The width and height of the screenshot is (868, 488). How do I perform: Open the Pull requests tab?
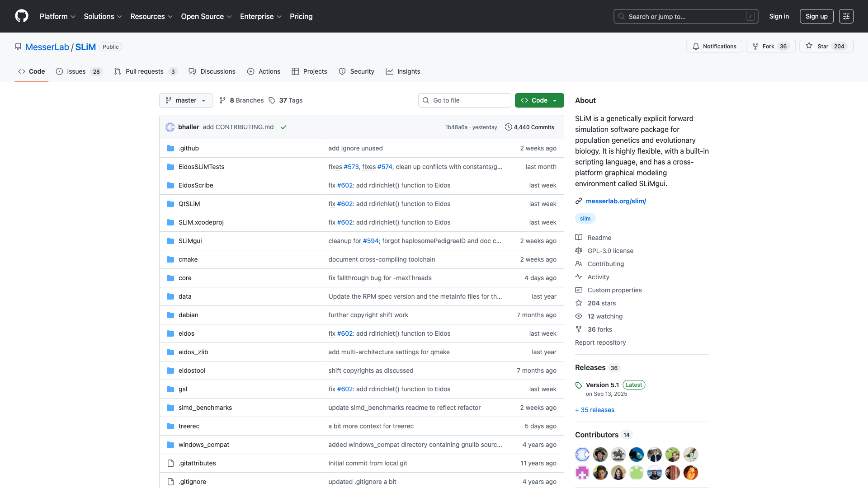tap(145, 71)
